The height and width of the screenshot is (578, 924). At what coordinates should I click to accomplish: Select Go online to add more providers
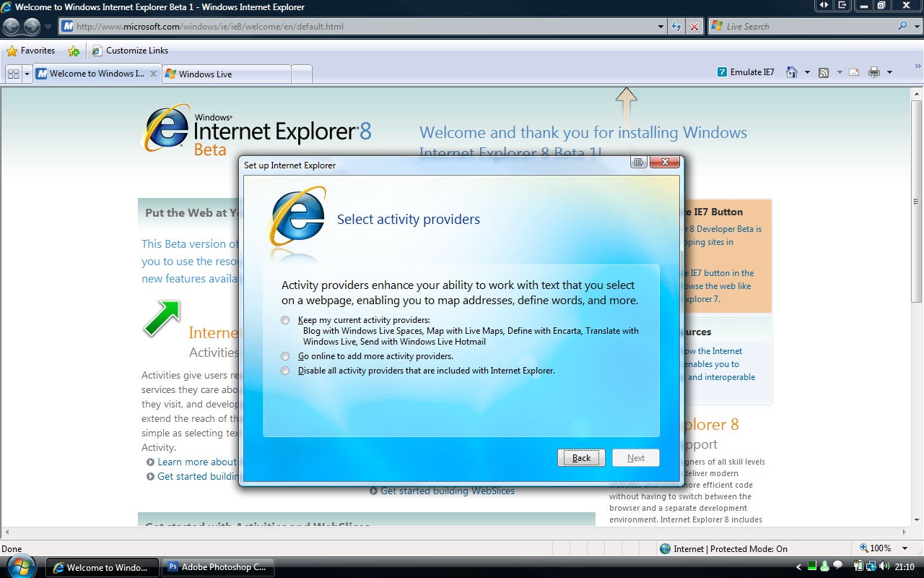[285, 356]
